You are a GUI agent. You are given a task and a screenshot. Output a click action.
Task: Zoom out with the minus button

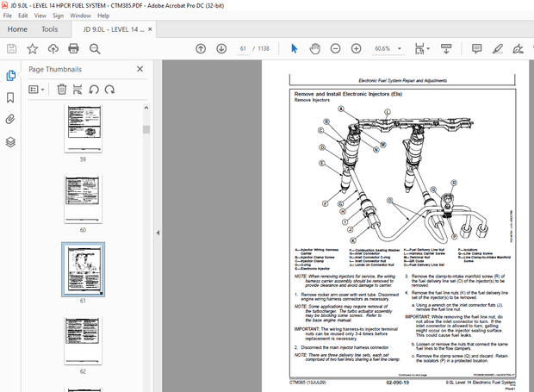[x=335, y=49]
